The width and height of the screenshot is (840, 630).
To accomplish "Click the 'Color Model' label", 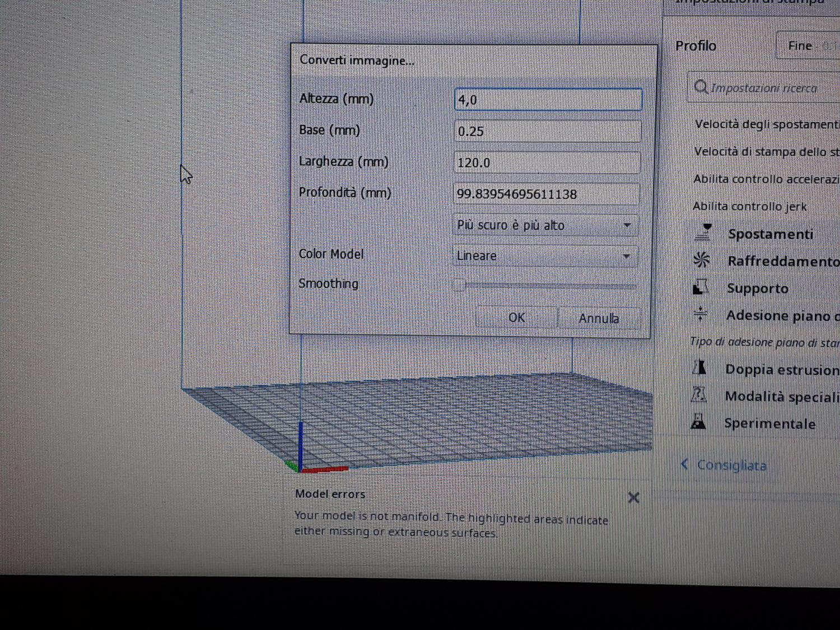I will (331, 254).
